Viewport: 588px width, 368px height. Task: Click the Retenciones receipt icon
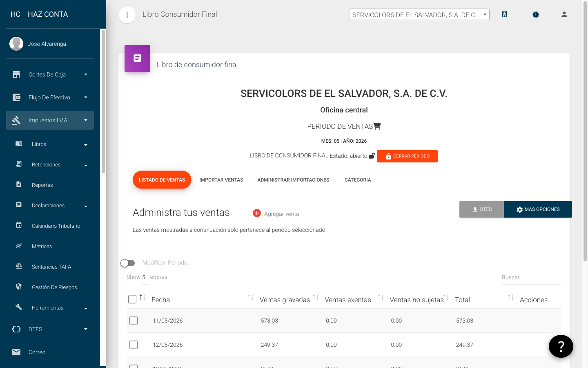pyautogui.click(x=19, y=164)
